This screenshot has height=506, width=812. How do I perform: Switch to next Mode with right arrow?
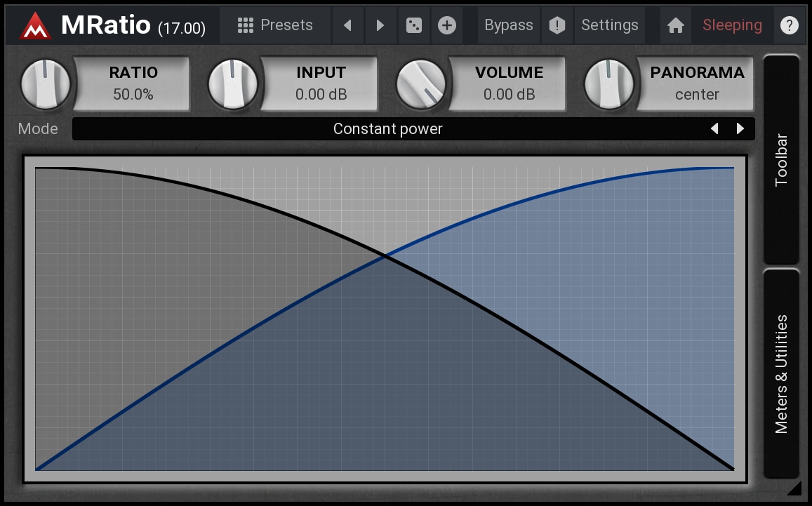click(x=740, y=129)
